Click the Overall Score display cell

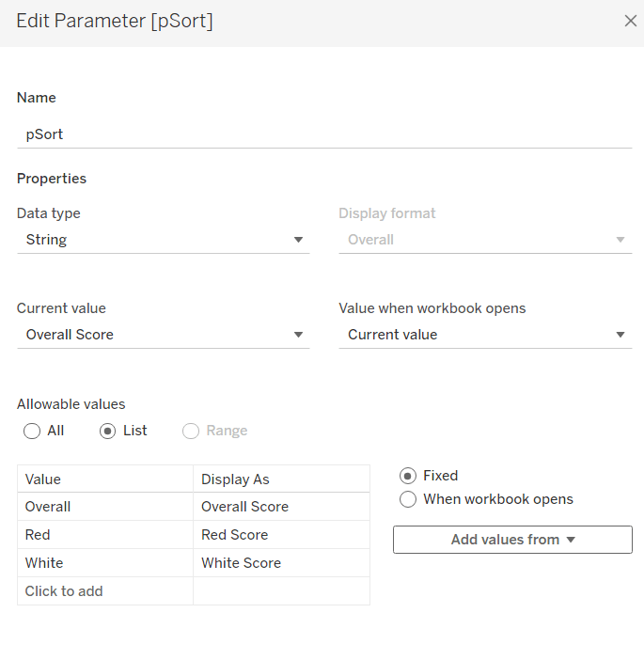point(281,507)
